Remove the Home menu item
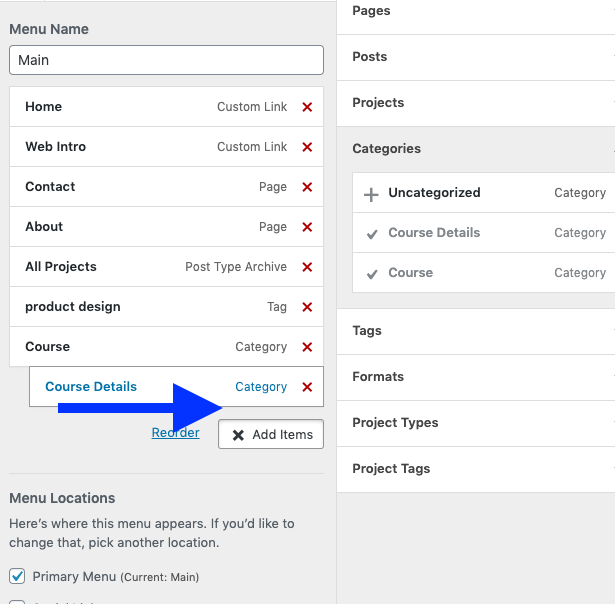615x604 pixels. click(x=307, y=107)
